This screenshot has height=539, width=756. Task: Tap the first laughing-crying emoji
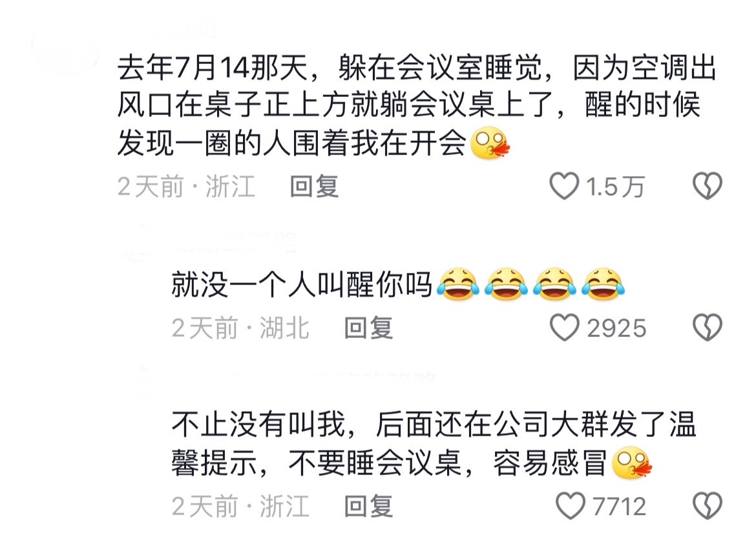[458, 284]
